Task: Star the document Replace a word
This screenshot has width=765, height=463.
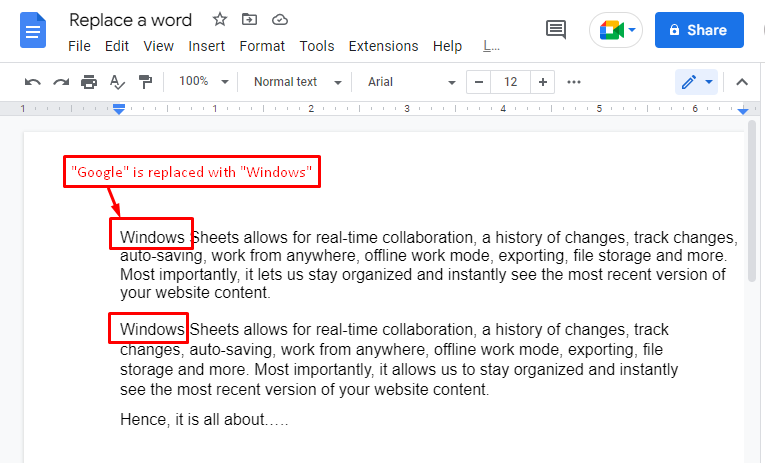Action: tap(220, 20)
